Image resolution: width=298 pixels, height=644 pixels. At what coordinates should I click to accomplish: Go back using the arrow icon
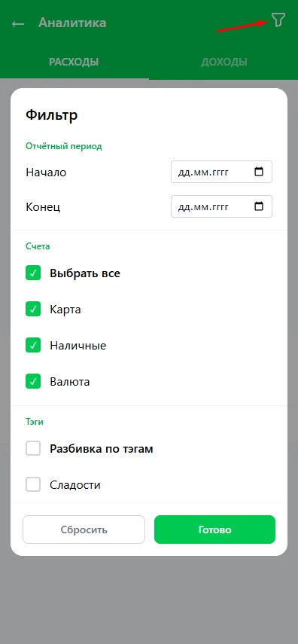[18, 24]
